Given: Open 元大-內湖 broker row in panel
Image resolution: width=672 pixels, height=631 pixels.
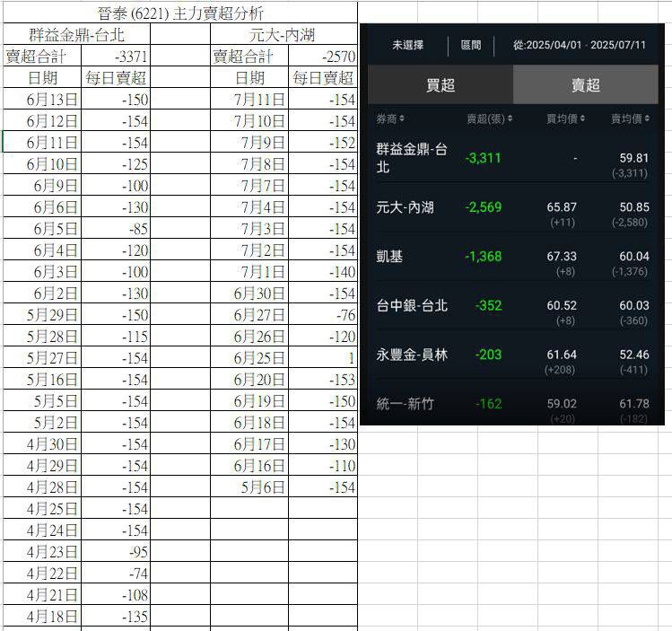Looking at the screenshot, I should [x=512, y=208].
